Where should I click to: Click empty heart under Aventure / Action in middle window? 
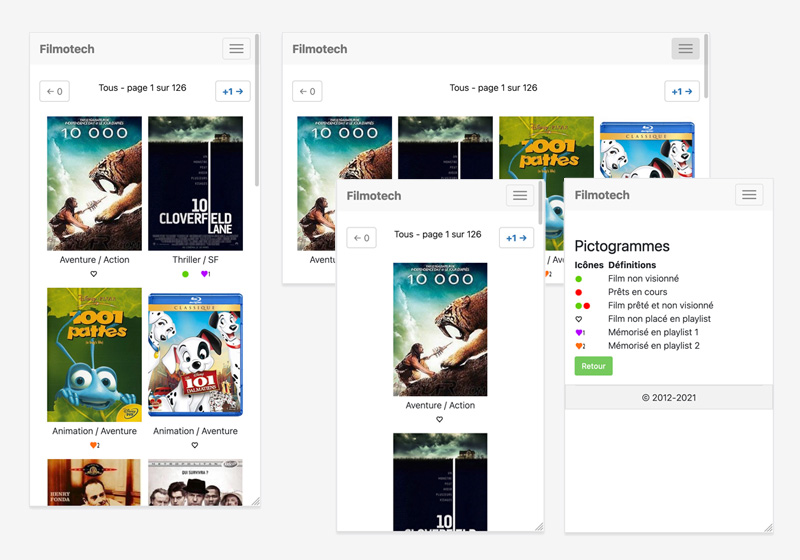(x=439, y=420)
